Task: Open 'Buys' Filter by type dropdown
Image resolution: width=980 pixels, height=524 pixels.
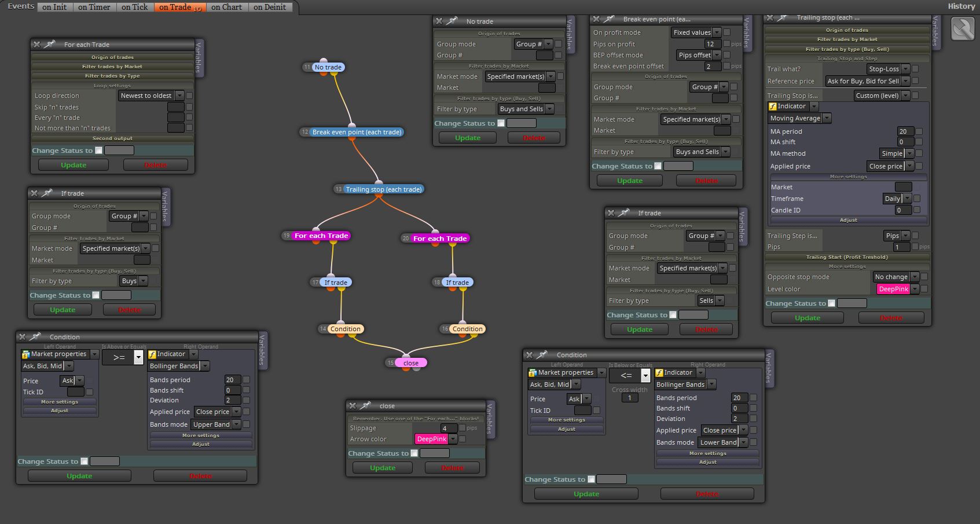Action: 134,281
